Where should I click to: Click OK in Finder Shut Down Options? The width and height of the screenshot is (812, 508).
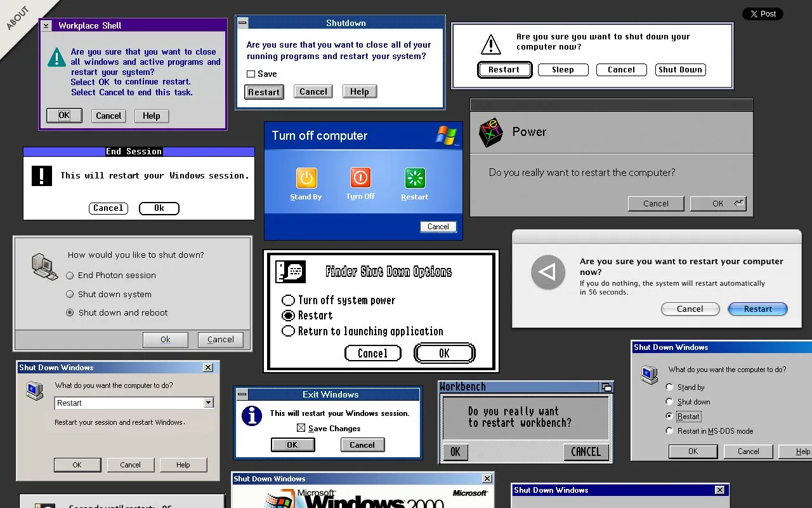pyautogui.click(x=444, y=353)
